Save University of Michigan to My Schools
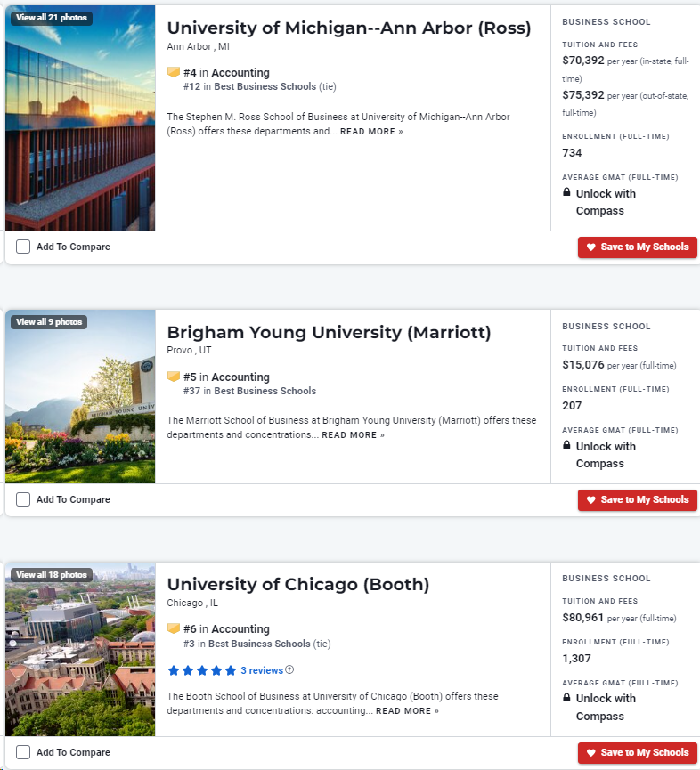This screenshot has height=770, width=700. tap(637, 247)
